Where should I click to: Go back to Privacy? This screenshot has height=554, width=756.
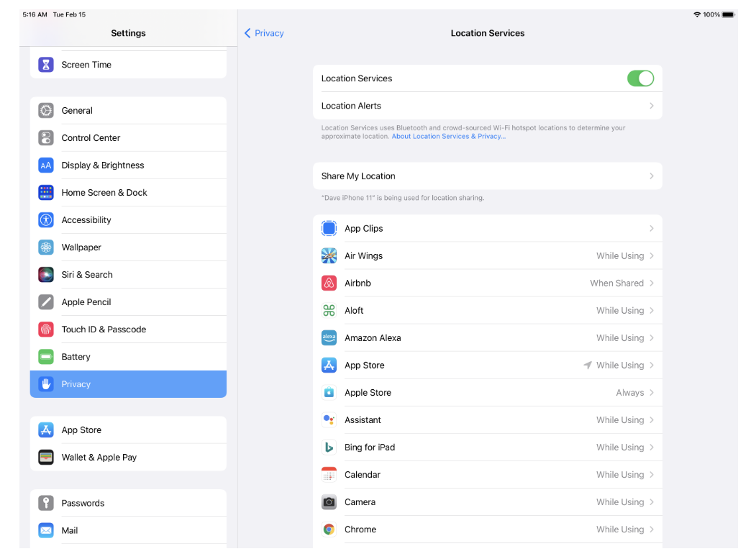click(264, 33)
